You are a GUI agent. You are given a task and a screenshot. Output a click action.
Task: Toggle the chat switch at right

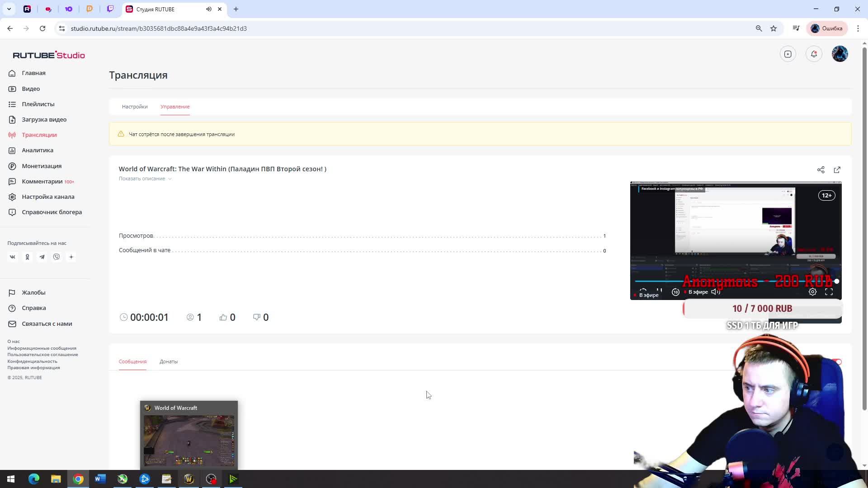tap(837, 362)
